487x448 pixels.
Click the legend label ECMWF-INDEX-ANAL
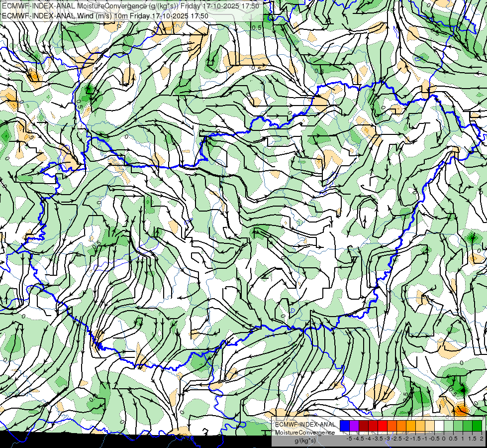click(x=305, y=425)
